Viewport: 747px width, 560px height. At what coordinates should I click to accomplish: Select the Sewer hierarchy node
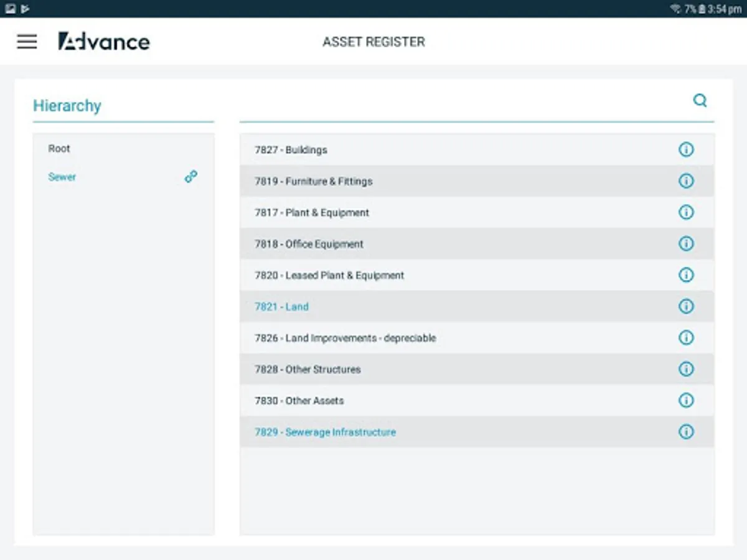[x=62, y=177]
